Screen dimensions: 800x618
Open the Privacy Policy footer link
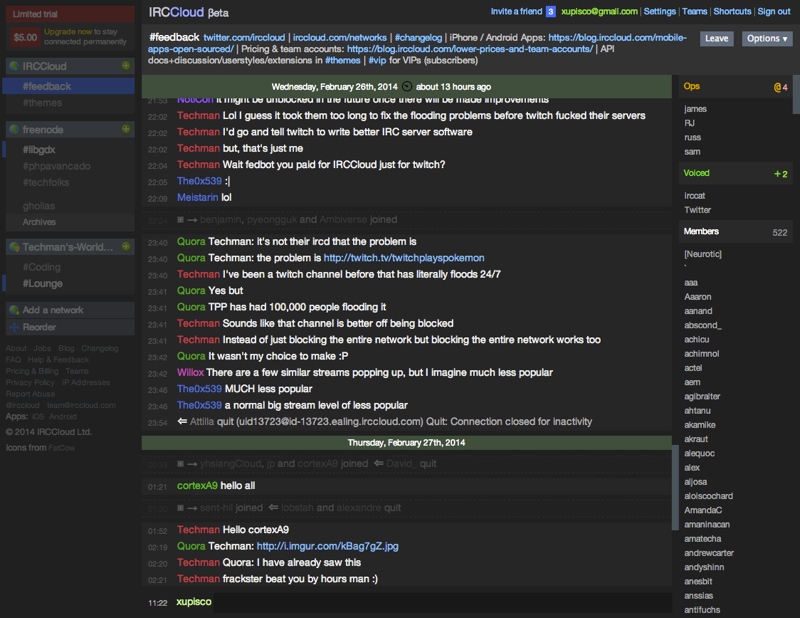pyautogui.click(x=30, y=382)
